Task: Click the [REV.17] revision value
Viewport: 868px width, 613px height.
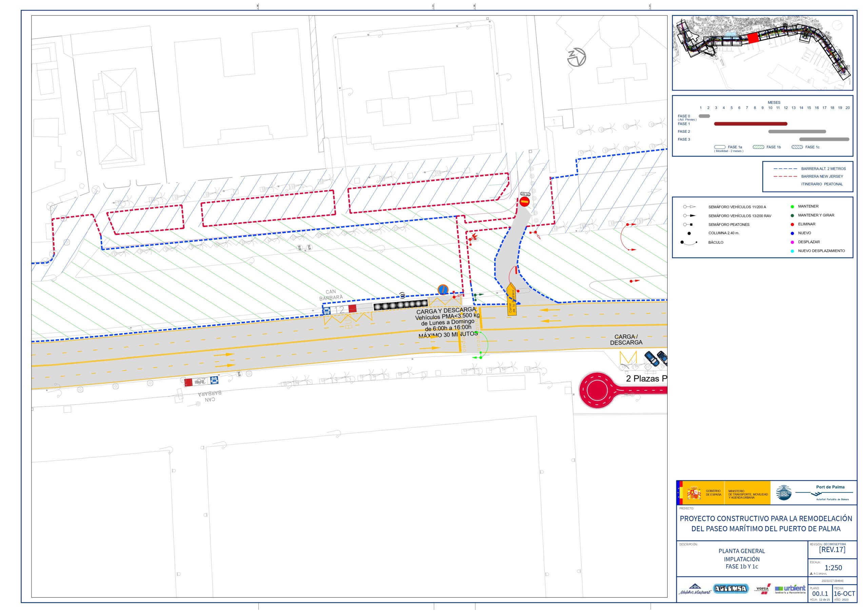Action: (x=832, y=550)
